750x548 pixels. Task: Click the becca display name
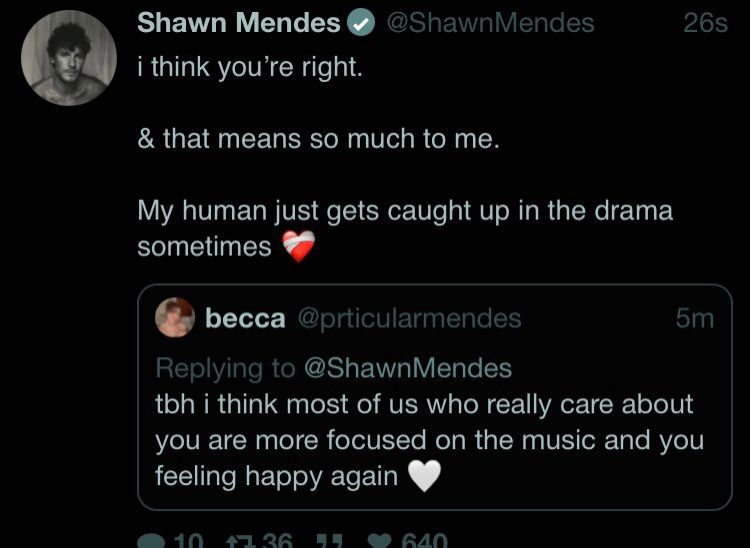[245, 318]
